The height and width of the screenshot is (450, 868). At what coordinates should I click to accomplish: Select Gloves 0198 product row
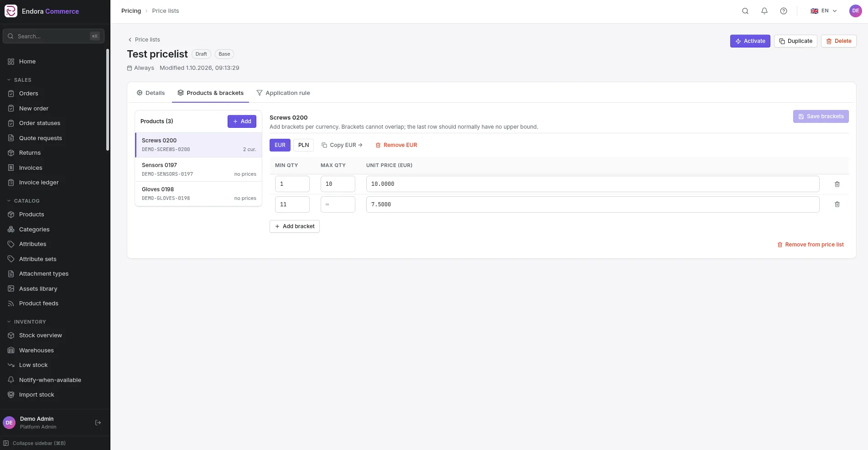pyautogui.click(x=199, y=194)
